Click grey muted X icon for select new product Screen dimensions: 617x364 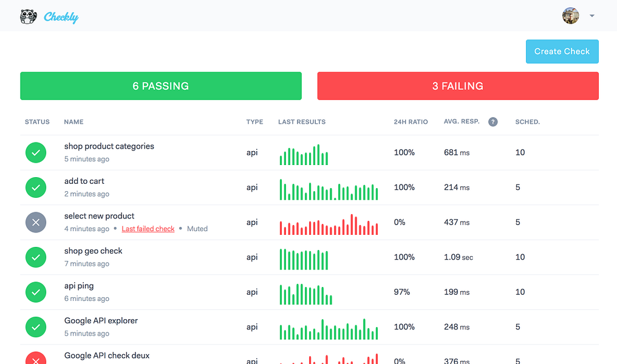(36, 223)
